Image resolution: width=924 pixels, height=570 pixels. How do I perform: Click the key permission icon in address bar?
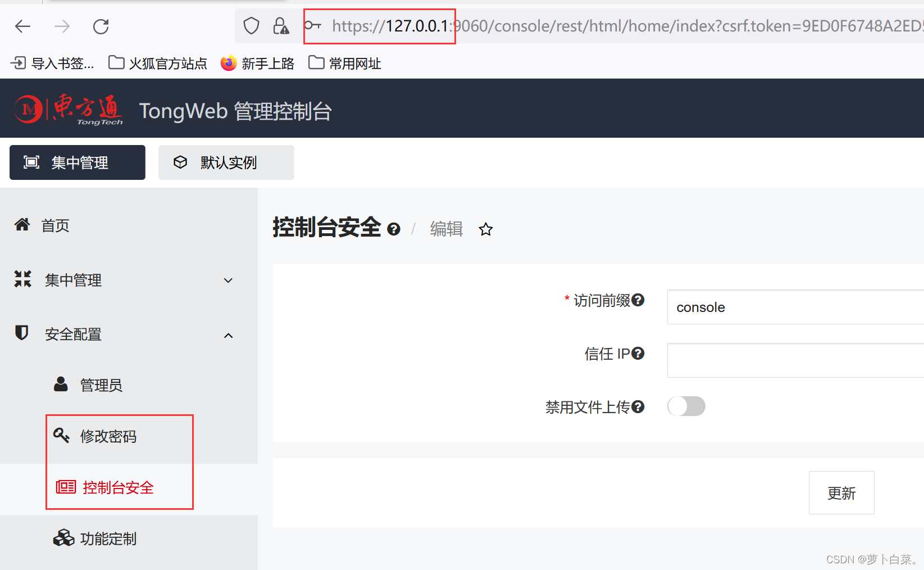pos(312,25)
